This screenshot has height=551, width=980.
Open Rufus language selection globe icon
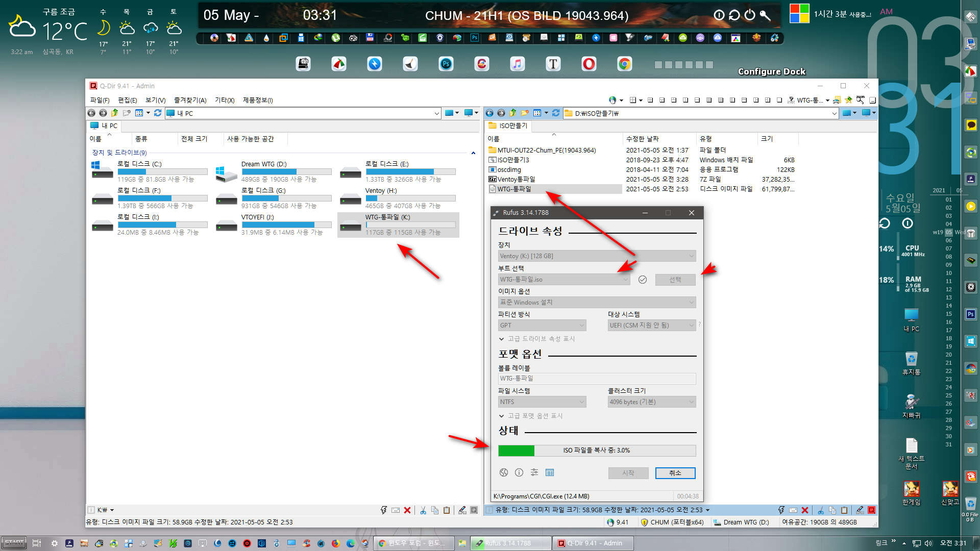[x=504, y=472]
